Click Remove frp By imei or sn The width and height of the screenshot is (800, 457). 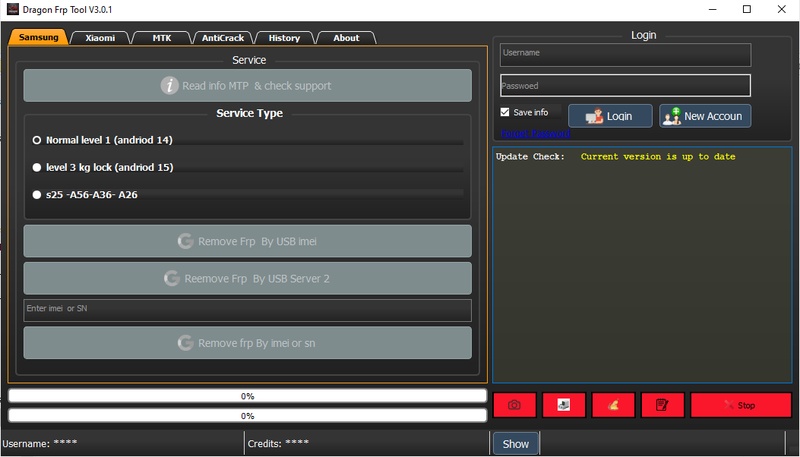click(x=247, y=343)
